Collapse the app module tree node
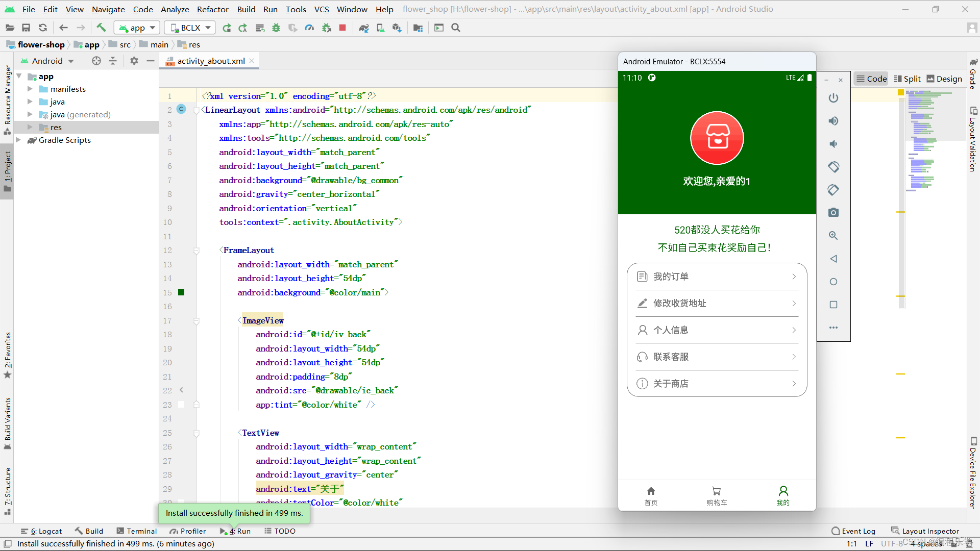Viewport: 980px width, 551px height. point(19,77)
